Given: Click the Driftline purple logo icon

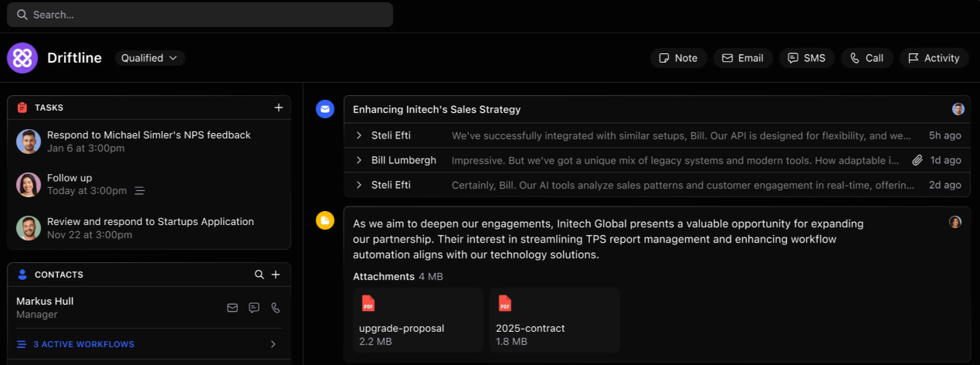Looking at the screenshot, I should [22, 58].
